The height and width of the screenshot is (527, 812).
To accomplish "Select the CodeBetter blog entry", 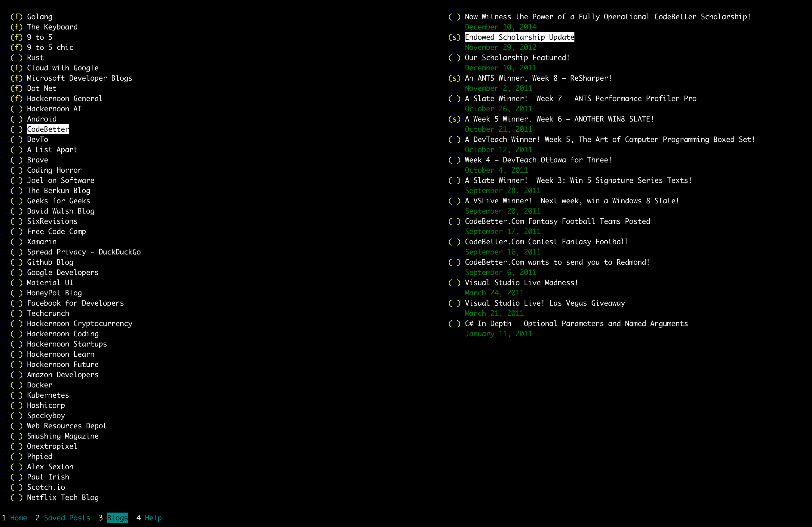I will (x=48, y=129).
